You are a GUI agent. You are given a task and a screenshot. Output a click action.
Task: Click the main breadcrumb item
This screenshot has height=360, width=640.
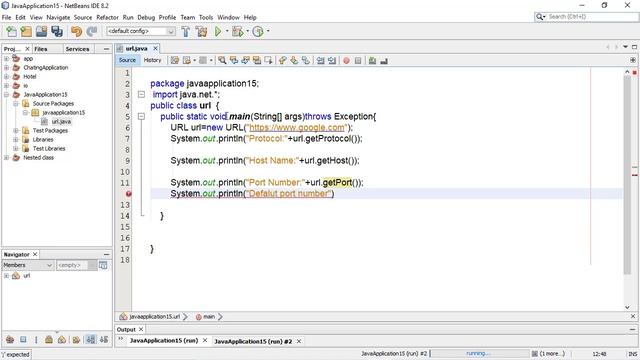click(x=209, y=317)
